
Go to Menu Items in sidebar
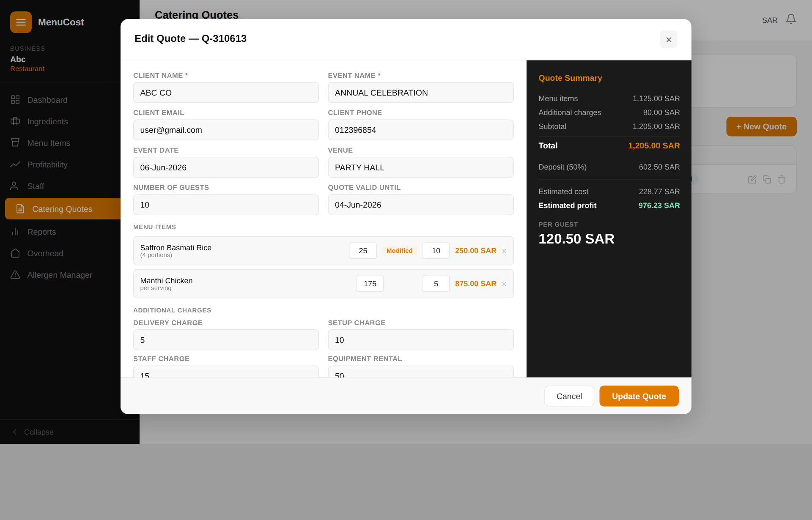coord(49,143)
